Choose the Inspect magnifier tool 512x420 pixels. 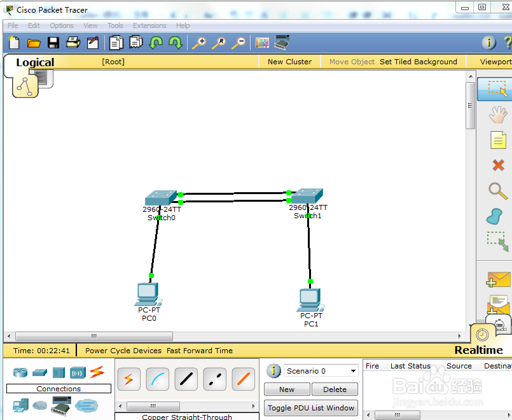click(498, 191)
